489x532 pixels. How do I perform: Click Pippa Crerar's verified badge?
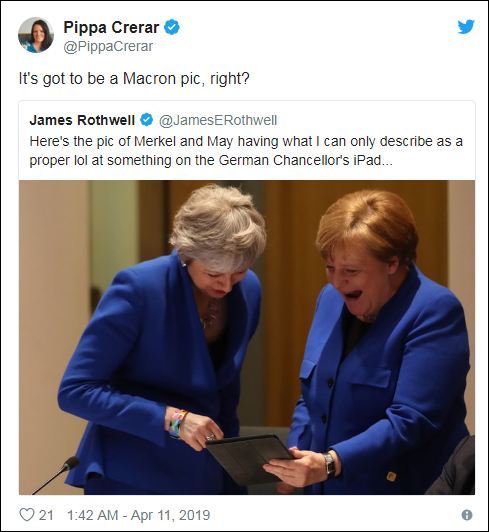point(172,27)
